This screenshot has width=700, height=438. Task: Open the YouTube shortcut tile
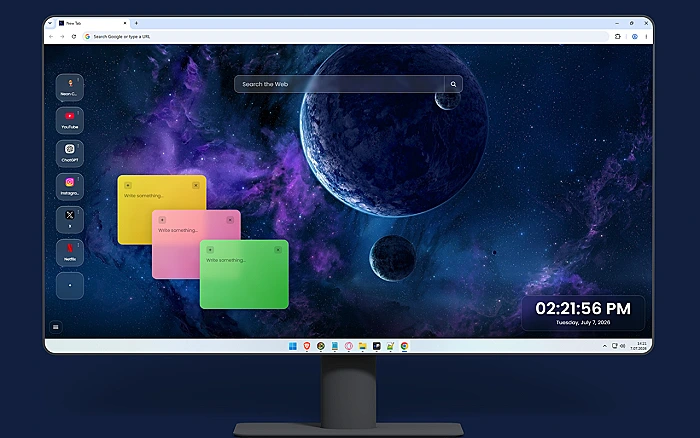pyautogui.click(x=70, y=121)
